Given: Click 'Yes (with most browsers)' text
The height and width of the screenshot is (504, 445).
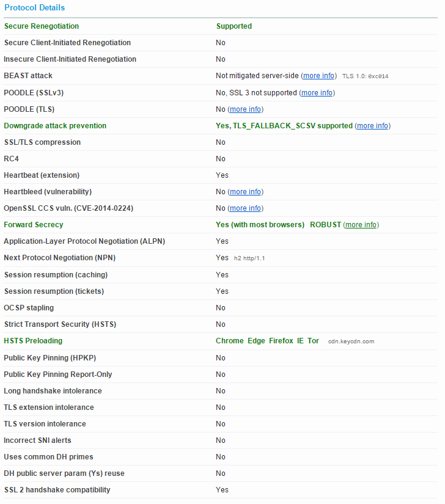Looking at the screenshot, I should [x=260, y=225].
